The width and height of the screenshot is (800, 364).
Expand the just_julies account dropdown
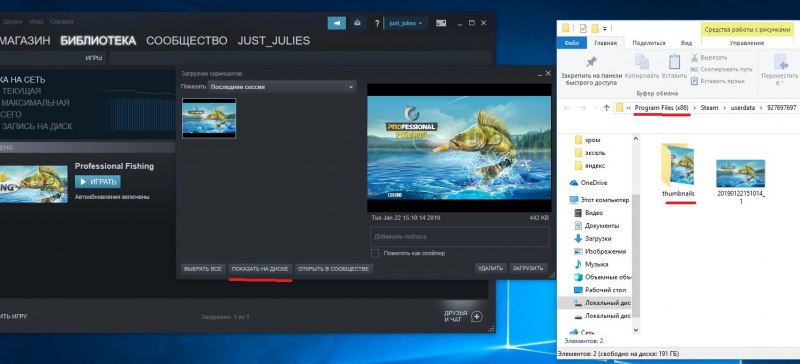point(406,23)
